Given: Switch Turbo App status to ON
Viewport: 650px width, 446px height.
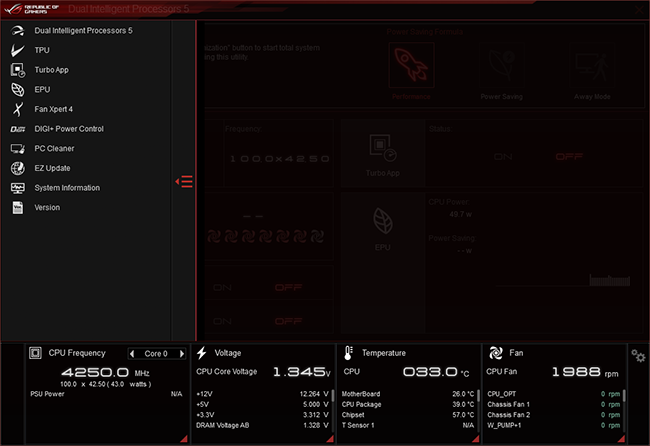Looking at the screenshot, I should click(503, 157).
